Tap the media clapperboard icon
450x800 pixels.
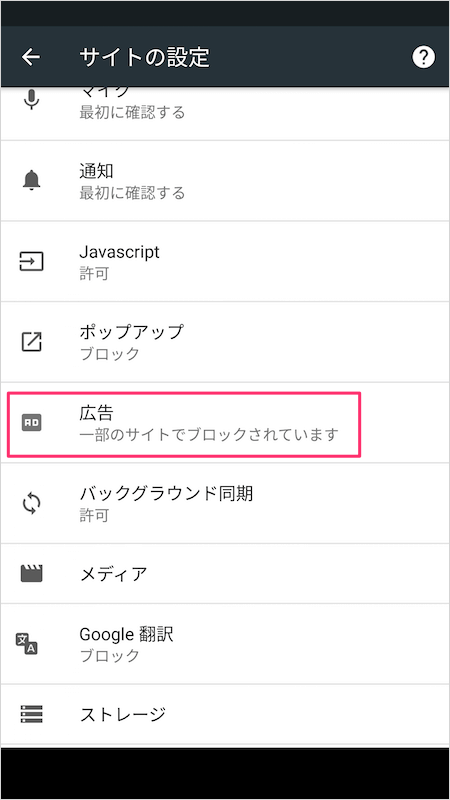click(x=32, y=573)
